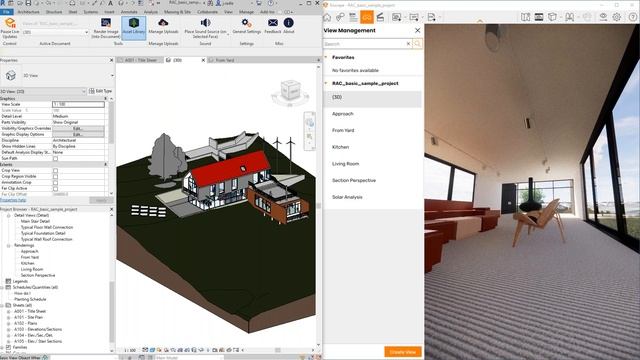The width and height of the screenshot is (640, 360).
Task: Click the bookmark views icon in Enscape toolbar
Action: pyautogui.click(x=569, y=17)
